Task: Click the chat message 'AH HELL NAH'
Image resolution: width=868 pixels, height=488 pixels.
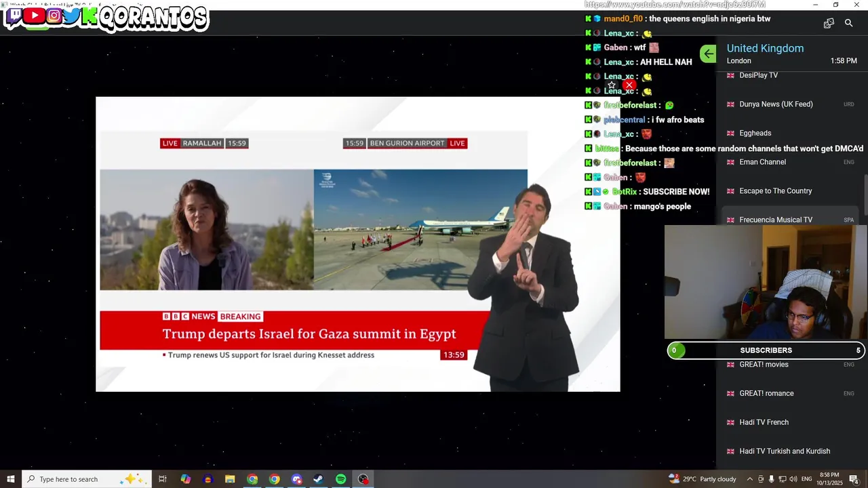Action: pos(666,62)
